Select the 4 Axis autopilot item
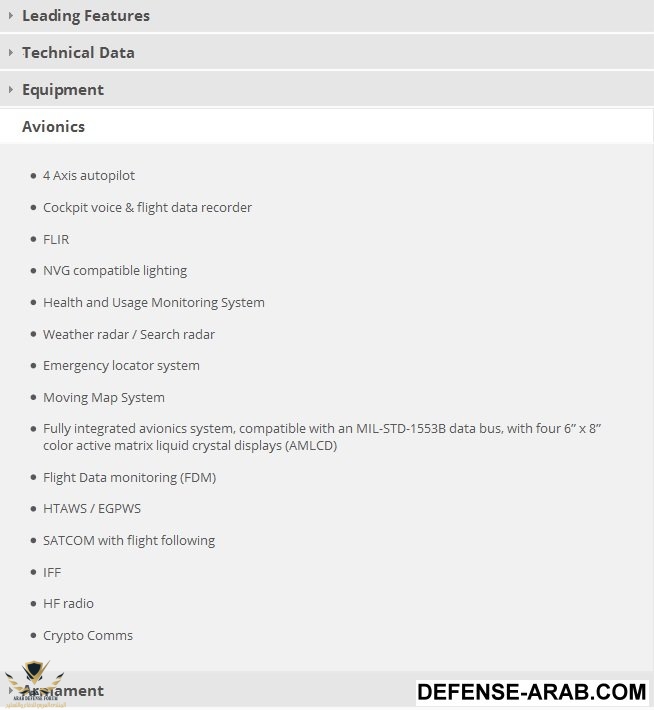 (x=89, y=175)
